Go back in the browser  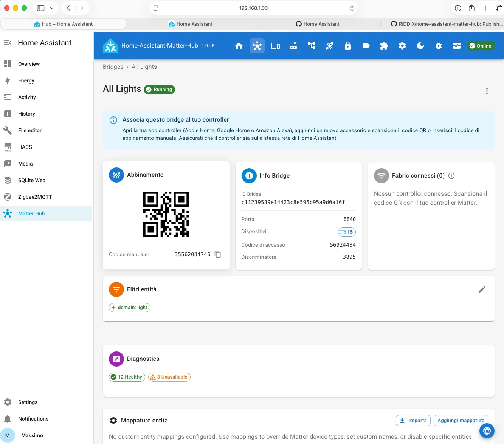(68, 8)
